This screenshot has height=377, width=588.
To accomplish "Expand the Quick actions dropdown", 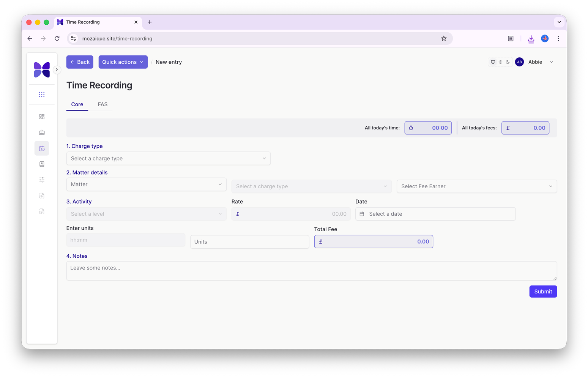I will [123, 62].
